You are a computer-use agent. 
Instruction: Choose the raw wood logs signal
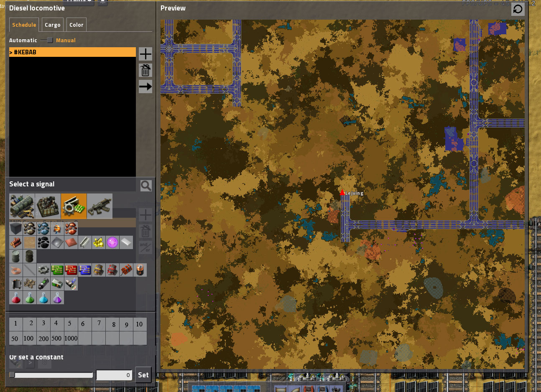coord(16,242)
